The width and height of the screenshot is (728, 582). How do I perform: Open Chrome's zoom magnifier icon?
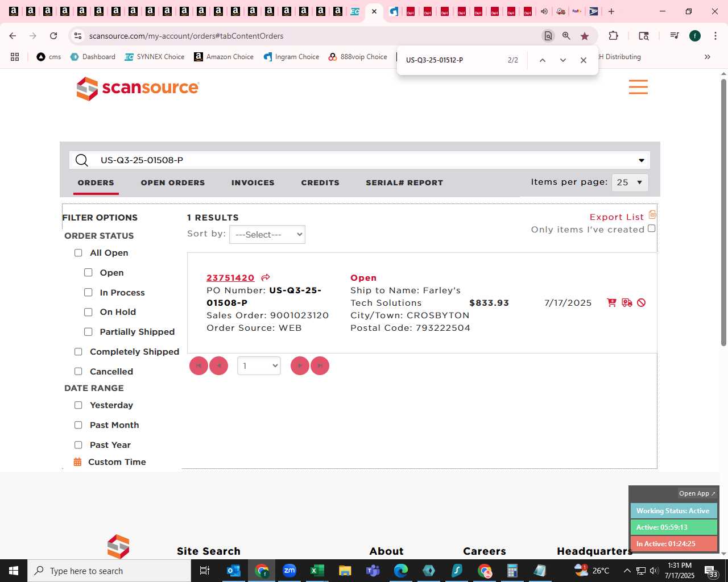click(x=566, y=36)
